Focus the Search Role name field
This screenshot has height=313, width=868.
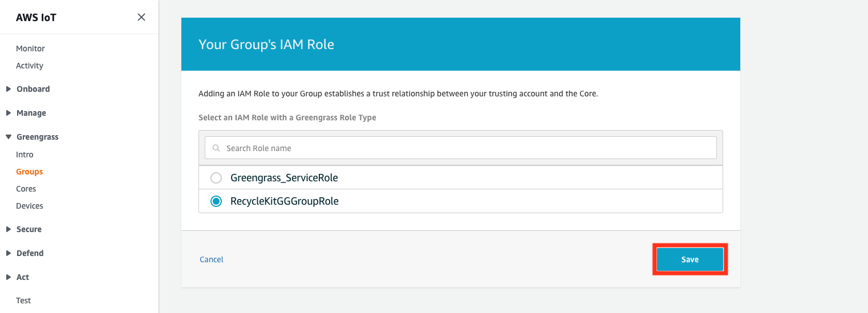point(461,148)
